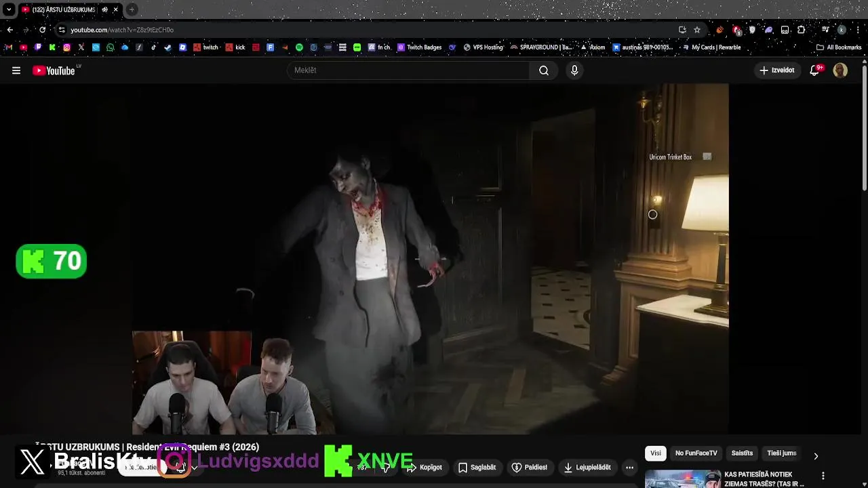Open a new browser tab

132,9
